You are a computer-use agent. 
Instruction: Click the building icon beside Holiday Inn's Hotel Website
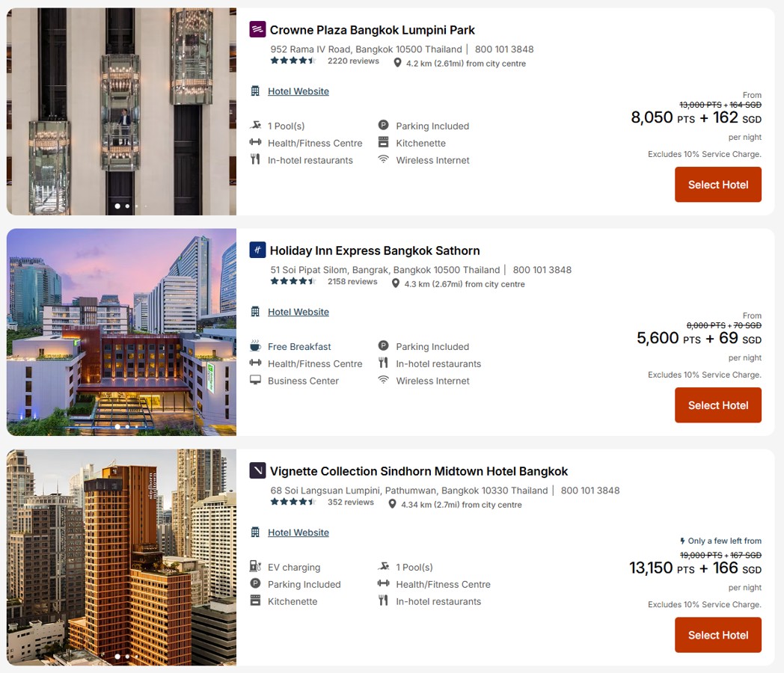tap(255, 312)
